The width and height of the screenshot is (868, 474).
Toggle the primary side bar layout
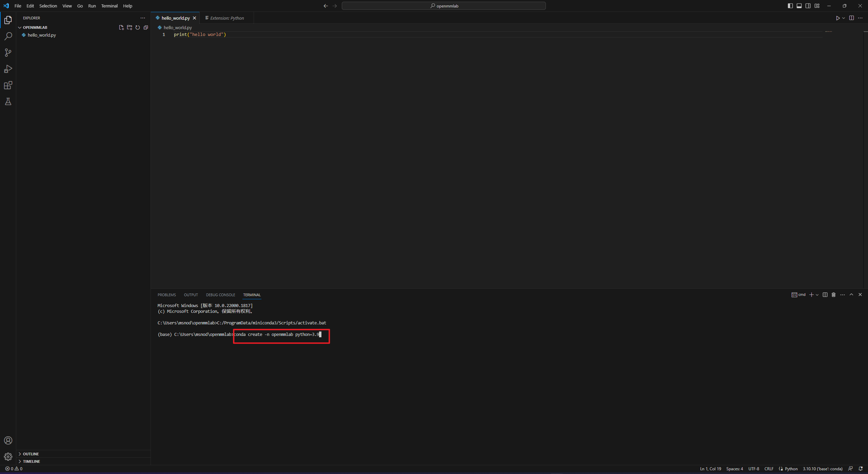(790, 6)
